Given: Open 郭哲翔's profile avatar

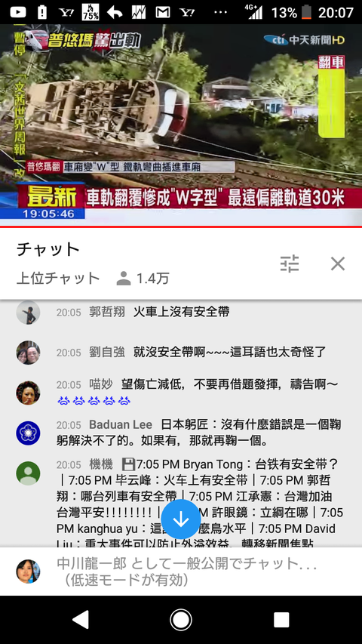Looking at the screenshot, I should (x=28, y=313).
